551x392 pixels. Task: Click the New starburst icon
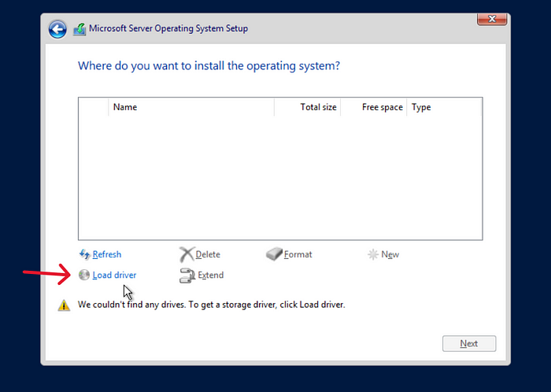[x=372, y=254]
